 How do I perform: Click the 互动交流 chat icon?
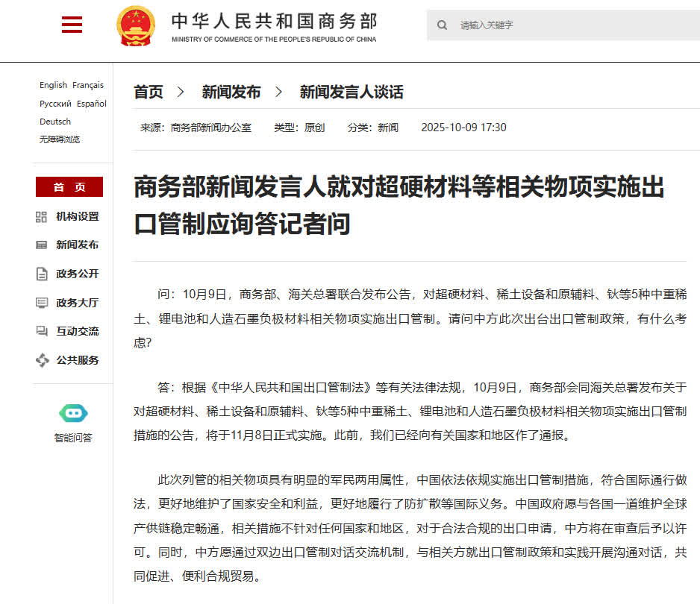(42, 331)
